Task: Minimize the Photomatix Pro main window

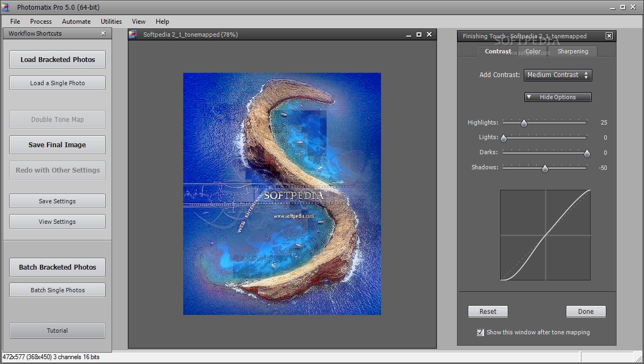Action: pyautogui.click(x=613, y=8)
